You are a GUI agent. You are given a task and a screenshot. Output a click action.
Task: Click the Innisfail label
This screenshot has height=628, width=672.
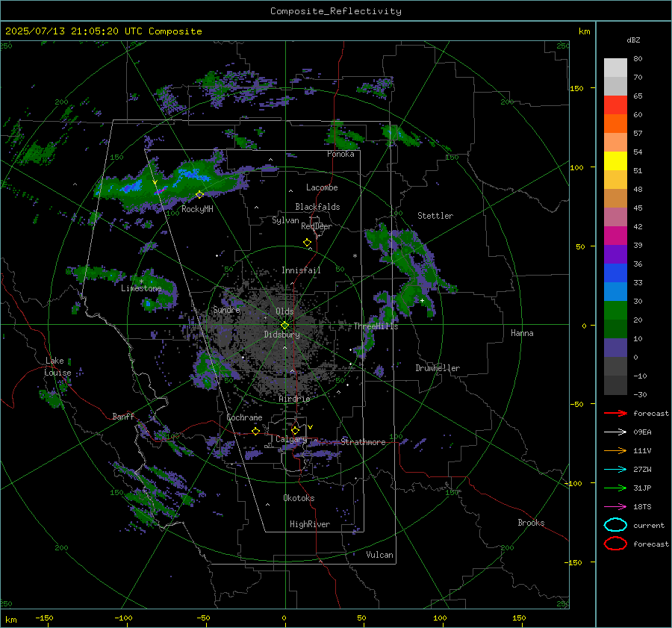click(301, 270)
